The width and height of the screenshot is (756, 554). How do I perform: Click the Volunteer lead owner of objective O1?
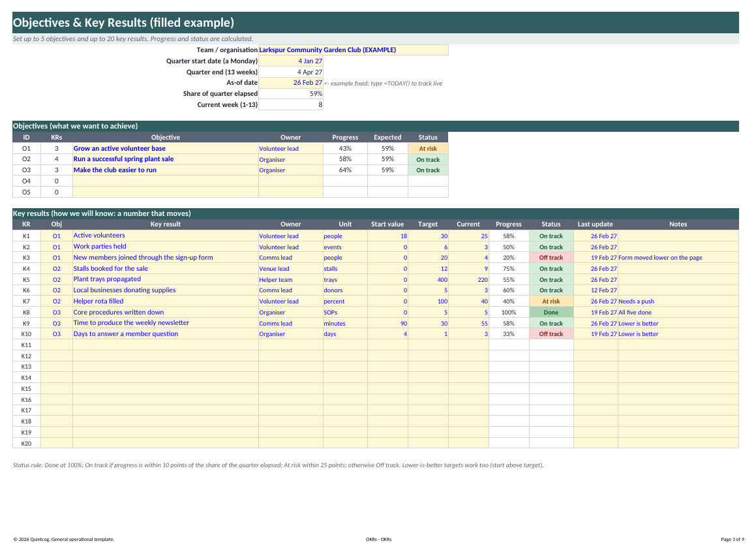click(291, 149)
